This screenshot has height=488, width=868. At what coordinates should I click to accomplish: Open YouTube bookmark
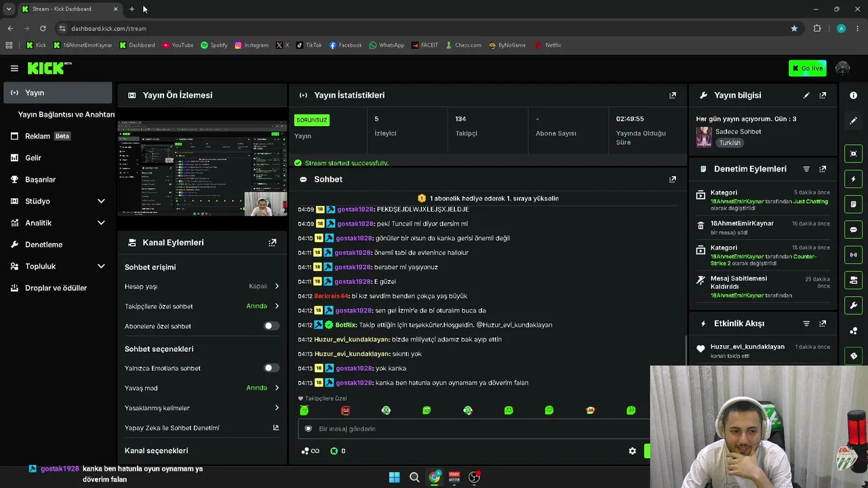click(x=178, y=45)
